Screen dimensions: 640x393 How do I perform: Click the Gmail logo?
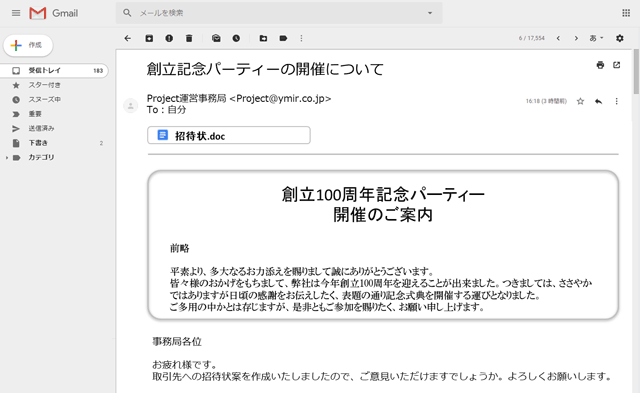tap(53, 13)
